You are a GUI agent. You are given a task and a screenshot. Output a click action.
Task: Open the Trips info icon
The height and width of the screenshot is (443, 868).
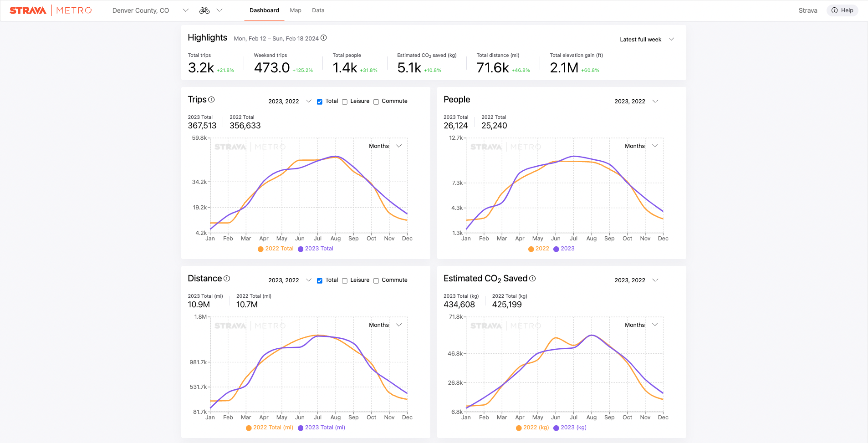pos(211,99)
